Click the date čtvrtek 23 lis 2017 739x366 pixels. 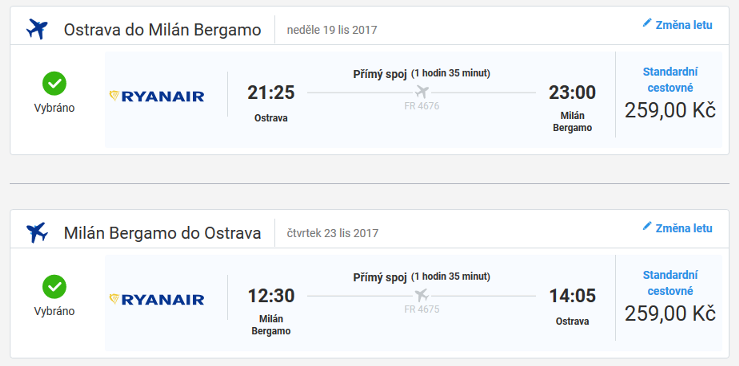(333, 233)
